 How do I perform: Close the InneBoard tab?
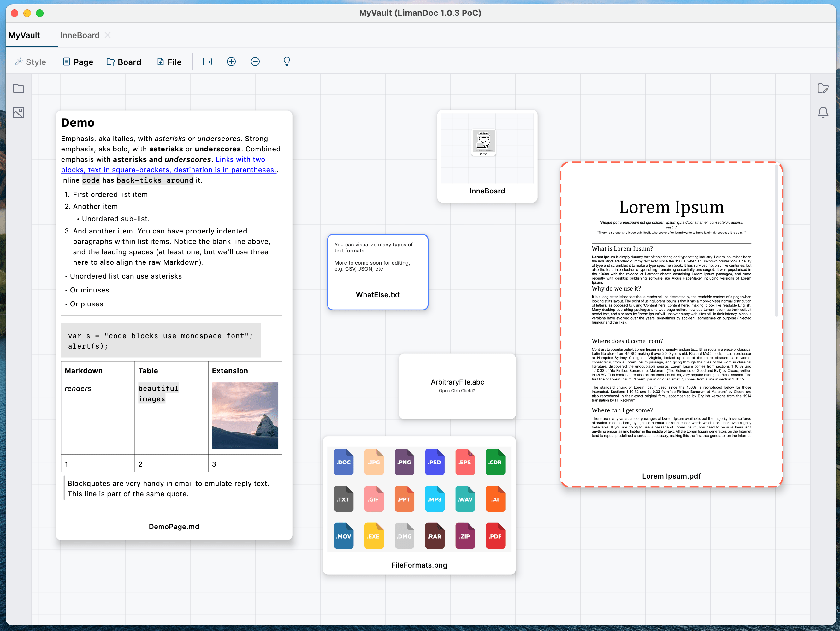click(108, 35)
